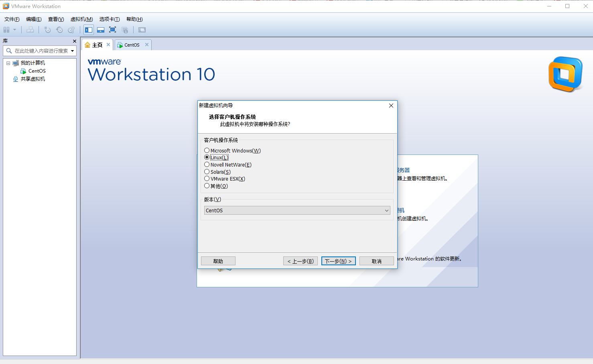Screen dimensions: 593x364
Task: Close the CentOS tab
Action: pos(147,45)
